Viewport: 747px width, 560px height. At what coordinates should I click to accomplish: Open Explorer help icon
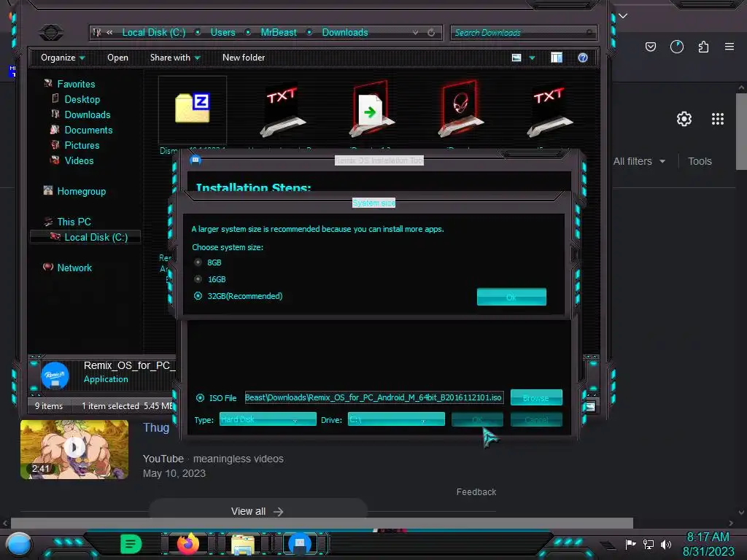point(583,58)
